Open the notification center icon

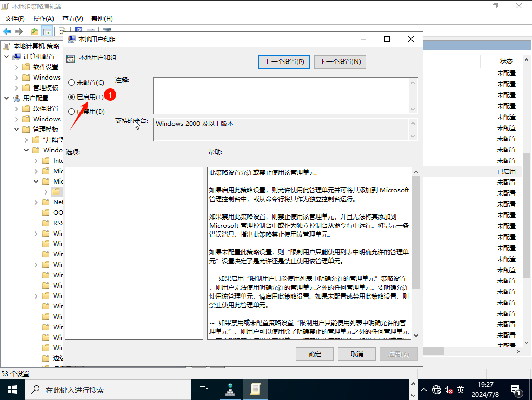(x=515, y=390)
